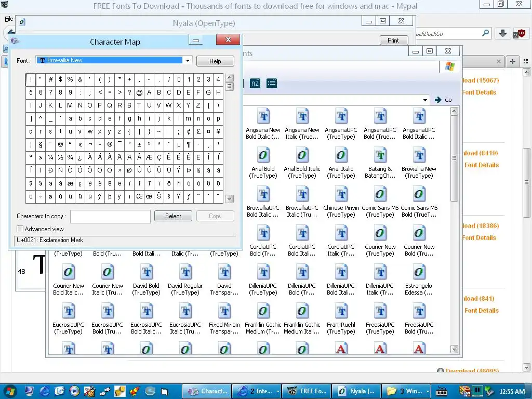Open the Arial Bold (TrueType) font icon
Image resolution: width=532 pixels, height=399 pixels.
click(x=263, y=155)
